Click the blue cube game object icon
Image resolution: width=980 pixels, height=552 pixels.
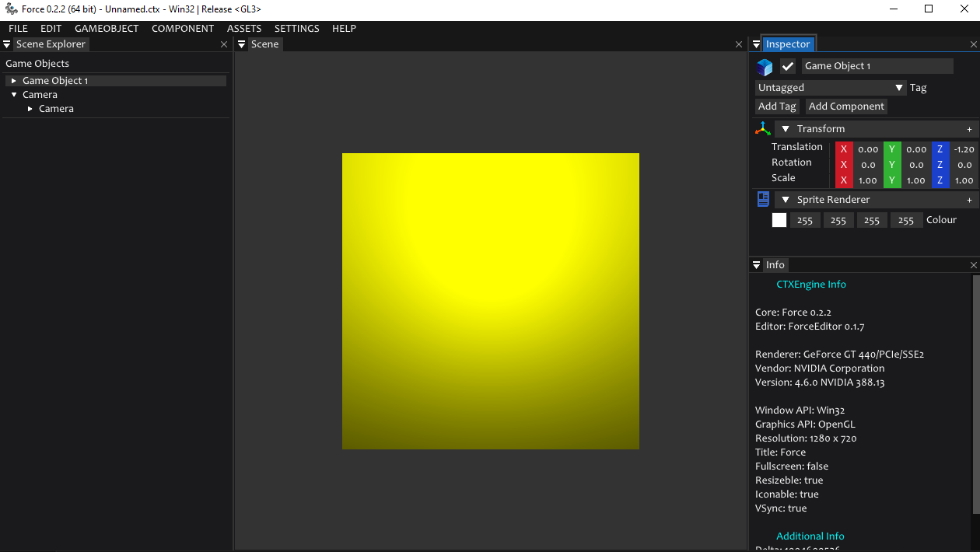point(765,67)
